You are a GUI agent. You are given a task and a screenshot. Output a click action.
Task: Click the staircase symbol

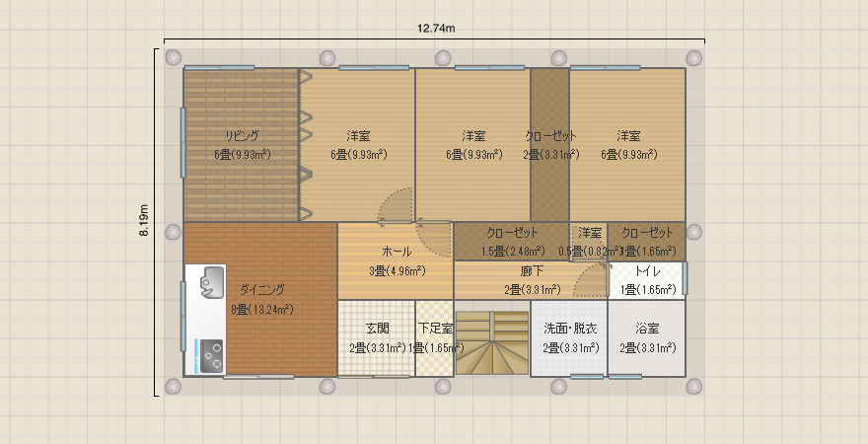pyautogui.click(x=492, y=342)
